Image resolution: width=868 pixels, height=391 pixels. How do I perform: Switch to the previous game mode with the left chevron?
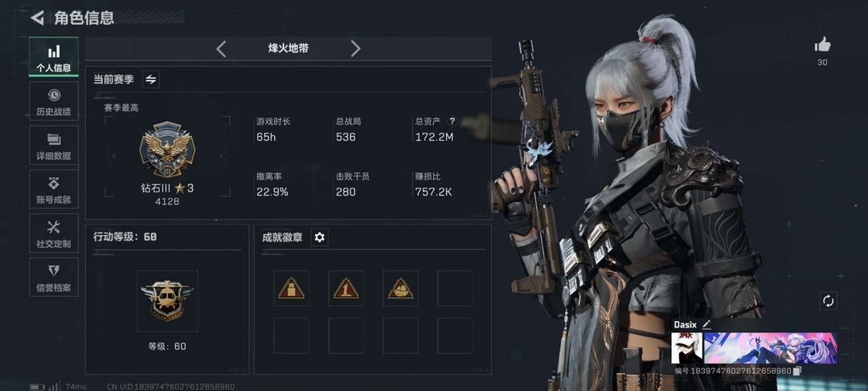221,49
